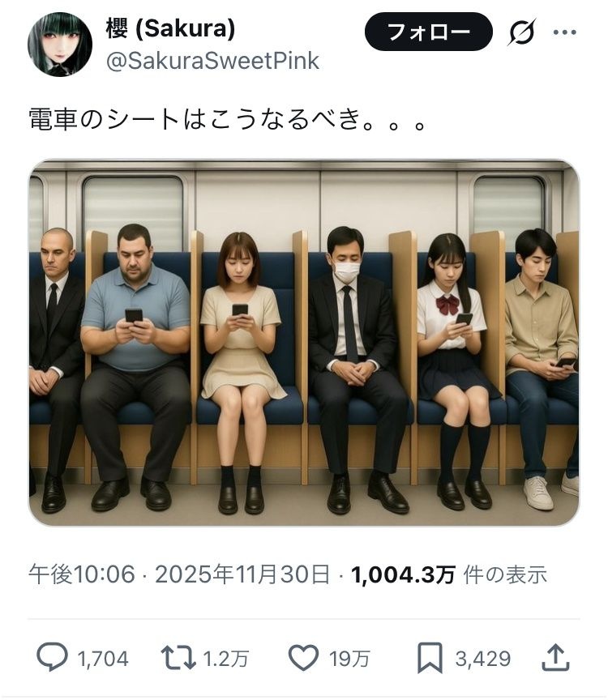
Task: Tap the 3,429 bookmarks count
Action: point(483,659)
